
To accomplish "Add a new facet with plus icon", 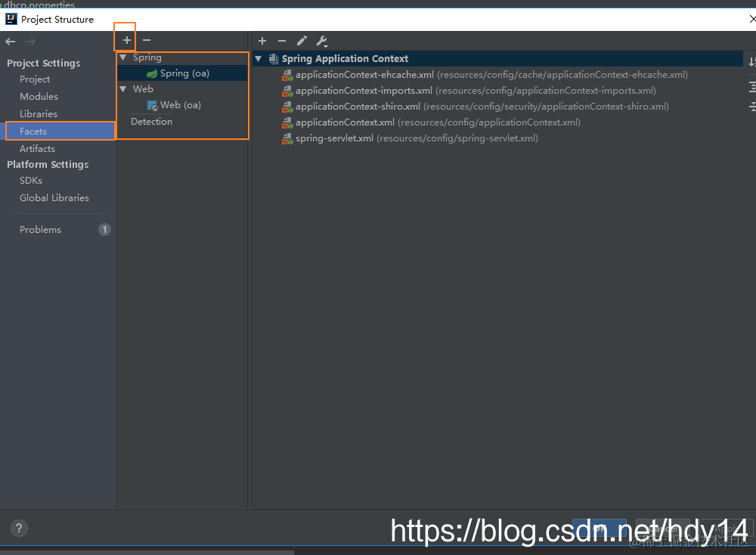I will [x=126, y=40].
